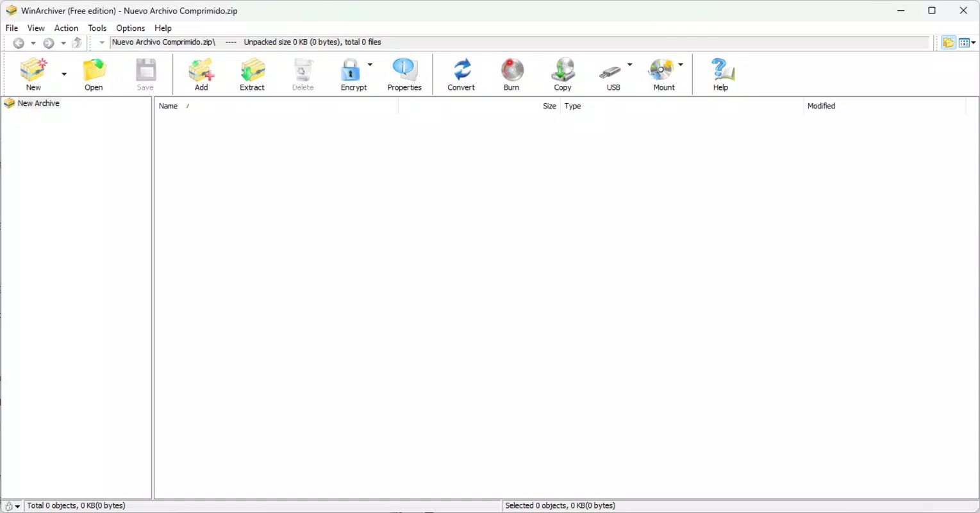Expand the address path dropdown arrow
The height and width of the screenshot is (513, 980).
[x=102, y=43]
